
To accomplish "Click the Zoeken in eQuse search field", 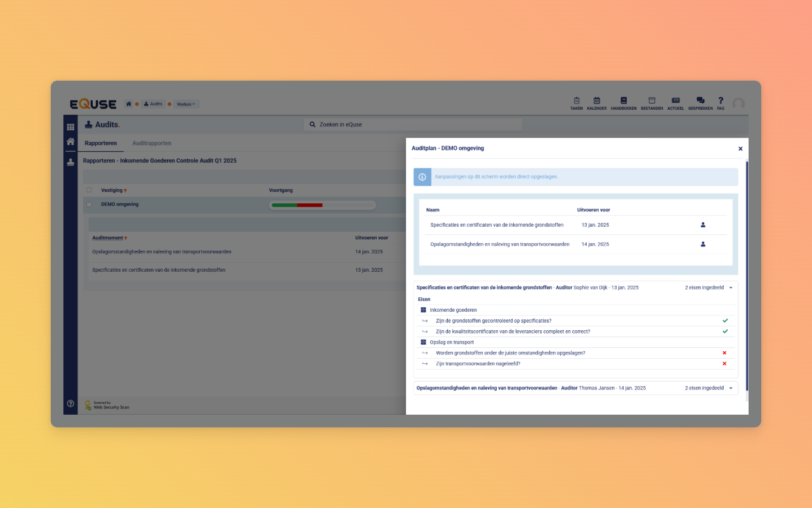I will click(412, 124).
